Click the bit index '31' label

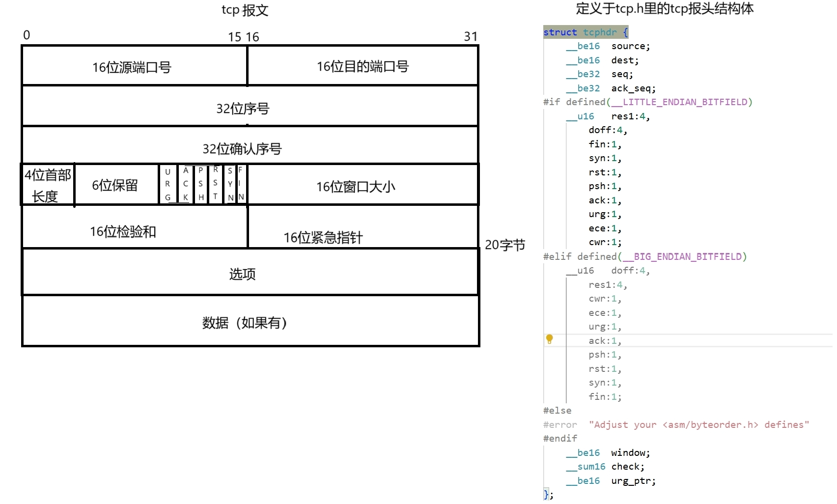471,36
